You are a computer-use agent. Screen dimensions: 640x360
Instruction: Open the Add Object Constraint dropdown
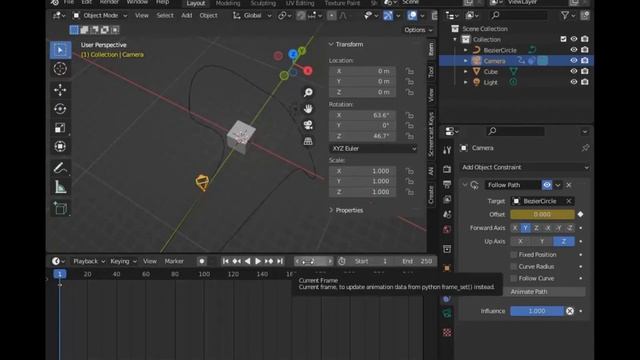click(x=525, y=167)
